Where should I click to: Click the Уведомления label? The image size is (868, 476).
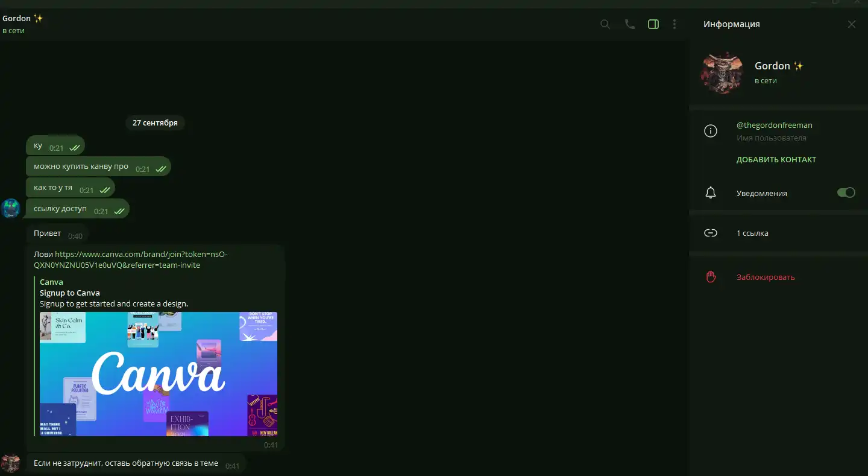pos(762,193)
